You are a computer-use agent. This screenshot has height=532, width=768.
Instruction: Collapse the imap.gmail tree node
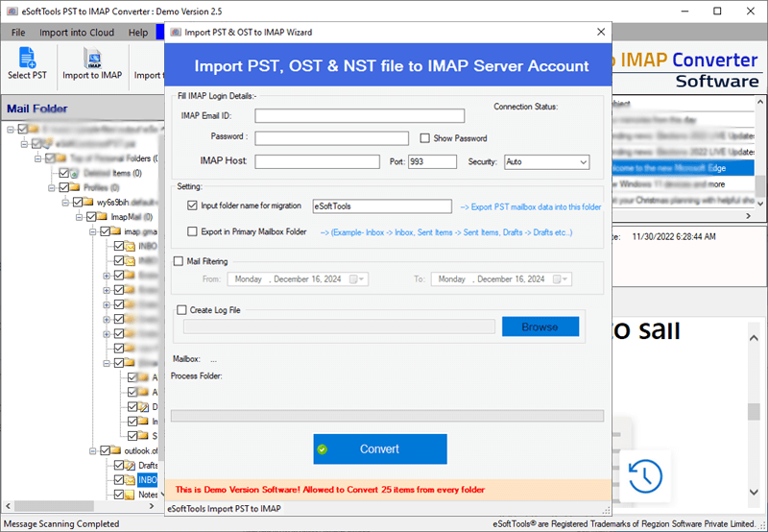point(92,231)
